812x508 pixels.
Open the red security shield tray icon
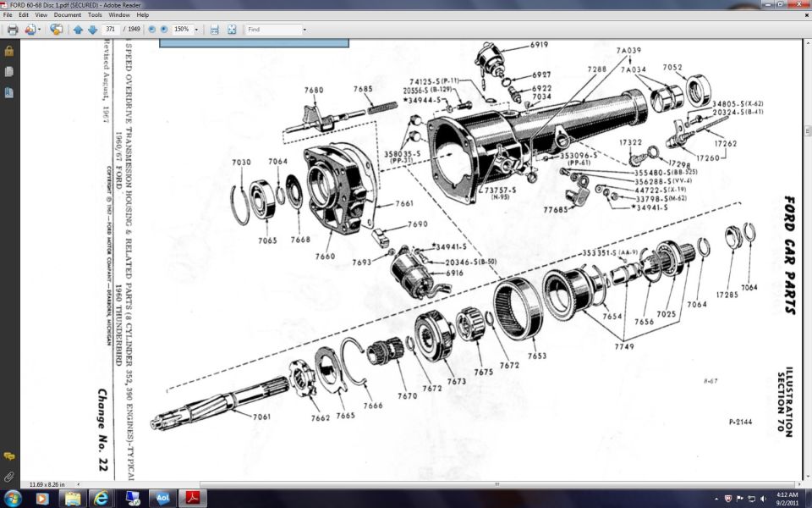click(728, 500)
